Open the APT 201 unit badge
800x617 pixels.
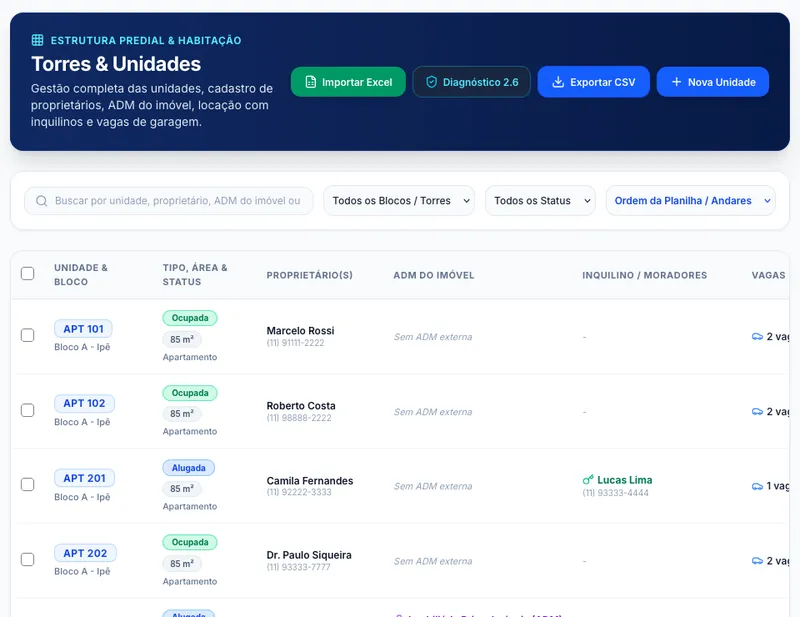[84, 478]
